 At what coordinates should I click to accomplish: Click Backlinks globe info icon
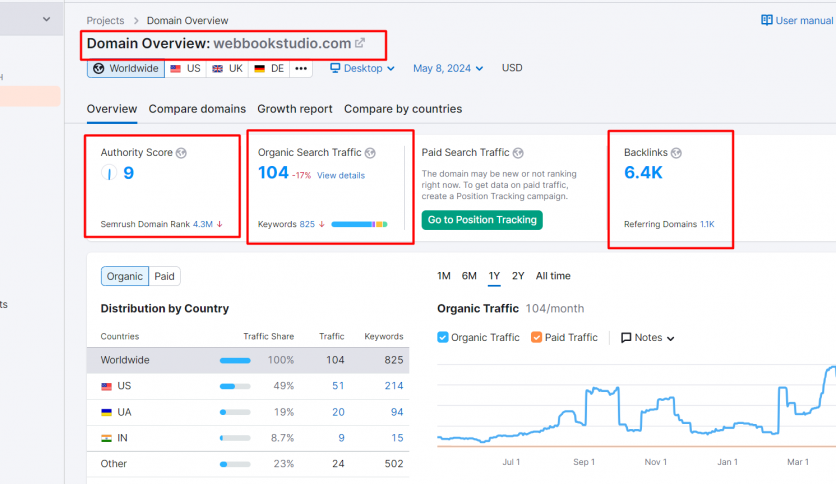point(676,153)
